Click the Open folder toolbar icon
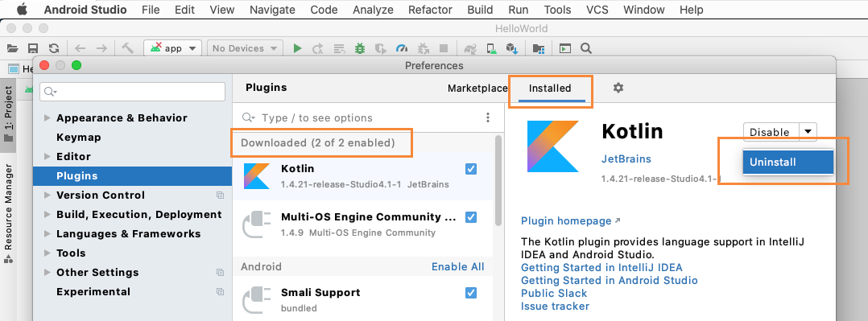Viewport: 868px width, 321px height. click(12, 49)
